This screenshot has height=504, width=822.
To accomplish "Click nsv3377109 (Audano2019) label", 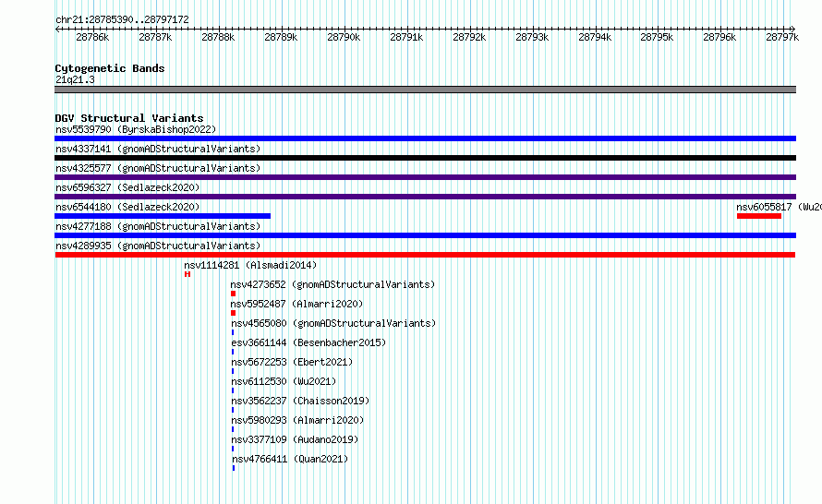I will [295, 439].
